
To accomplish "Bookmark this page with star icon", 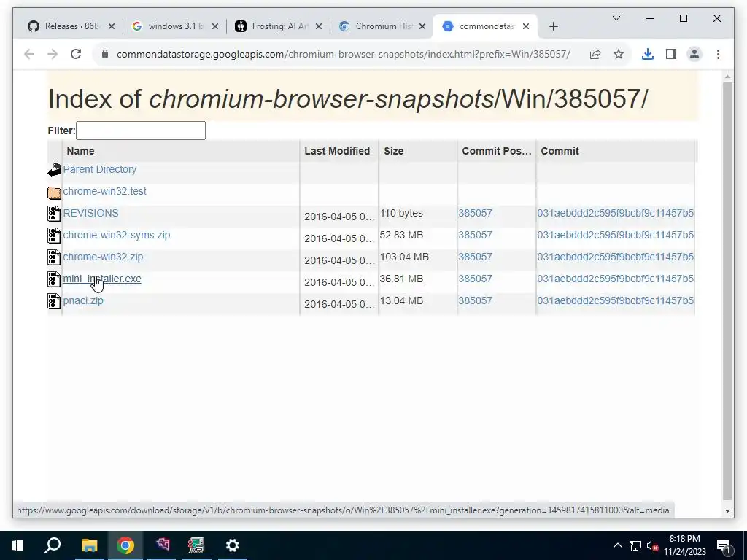I will pyautogui.click(x=619, y=54).
